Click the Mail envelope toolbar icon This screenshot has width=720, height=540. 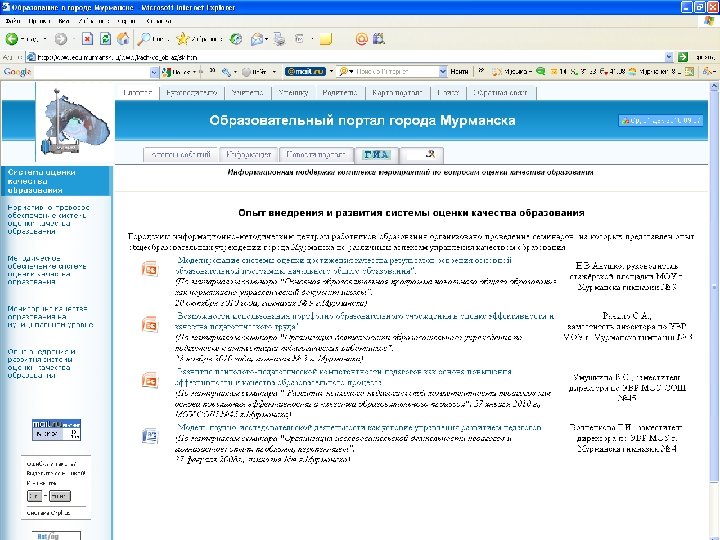pyautogui.click(x=257, y=39)
